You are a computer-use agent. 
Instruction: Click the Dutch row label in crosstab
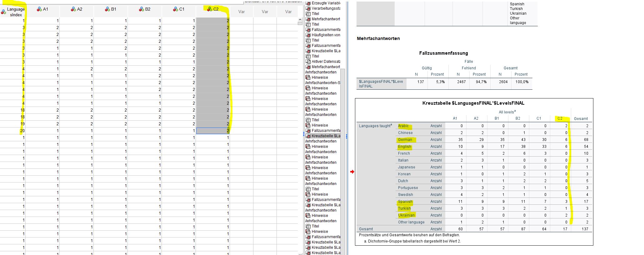pos(403,181)
